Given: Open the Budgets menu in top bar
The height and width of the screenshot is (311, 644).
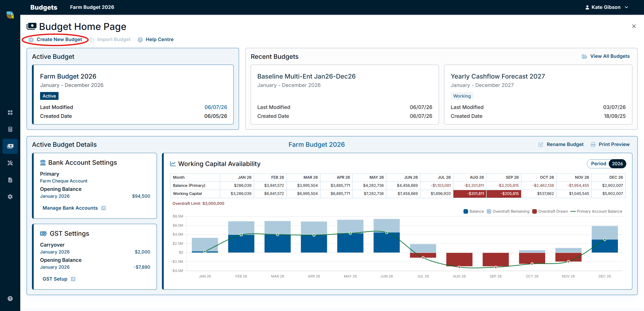Looking at the screenshot, I should [44, 7].
